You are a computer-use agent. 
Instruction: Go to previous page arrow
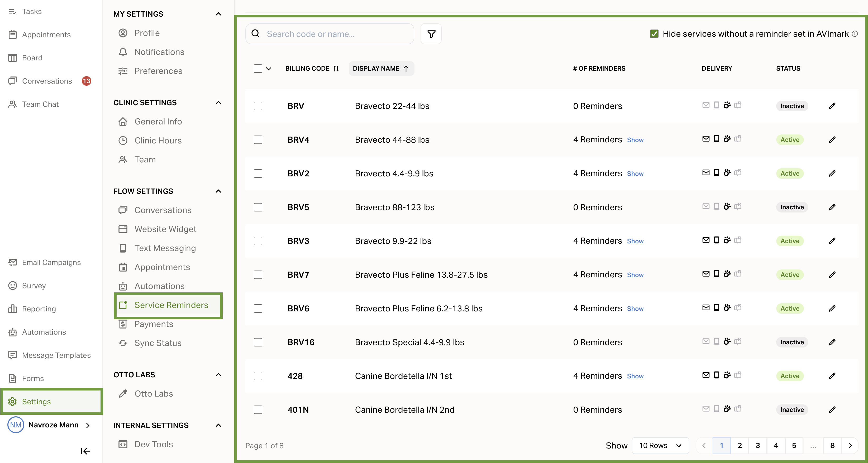pos(704,446)
